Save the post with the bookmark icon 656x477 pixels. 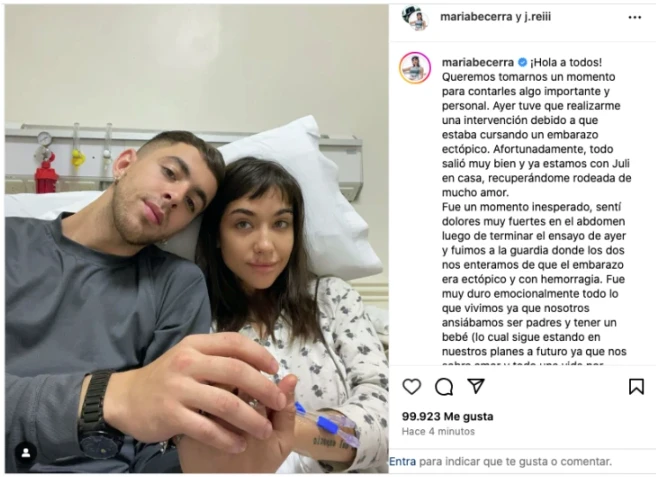(636, 387)
